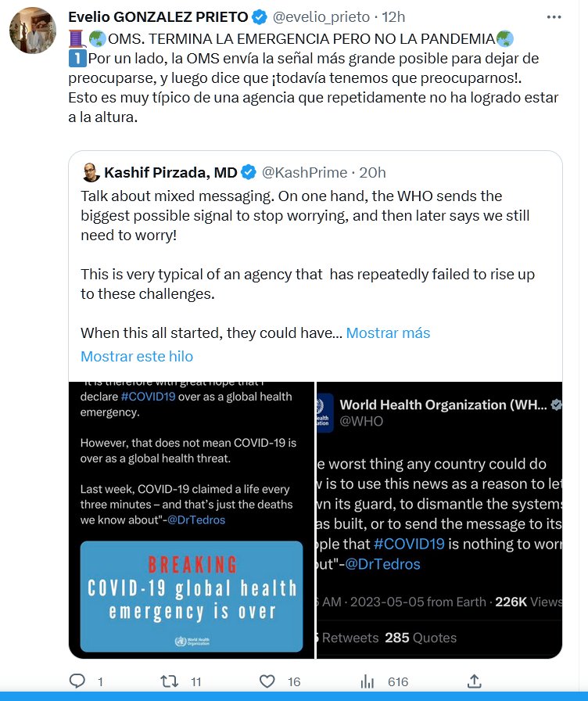Open the @evelio_prieto handle link
This screenshot has height=701, width=588.
321,17
